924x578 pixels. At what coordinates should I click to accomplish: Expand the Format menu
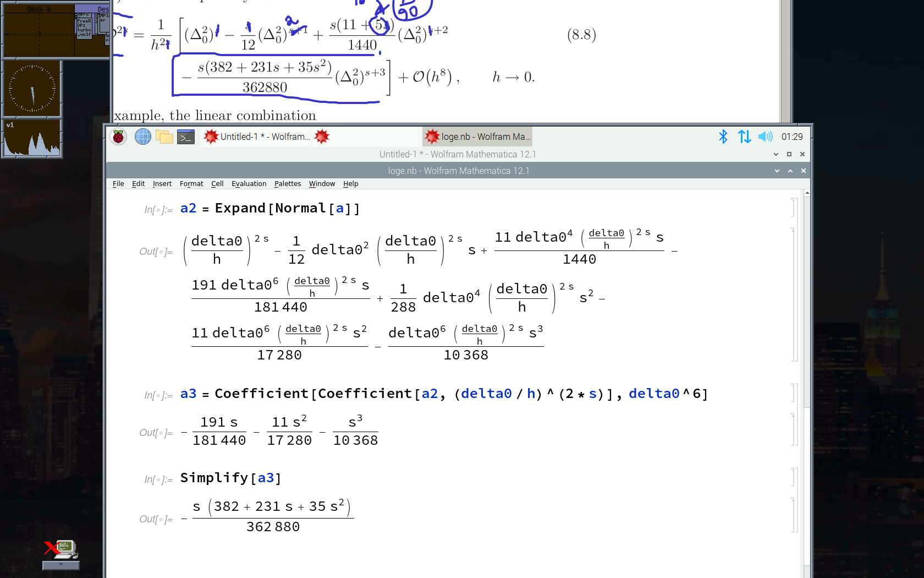[191, 184]
